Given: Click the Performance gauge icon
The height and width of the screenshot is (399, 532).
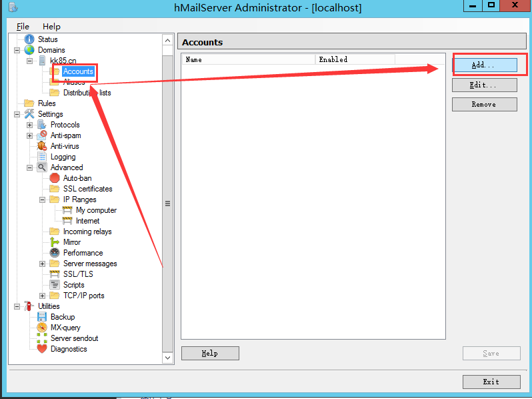Looking at the screenshot, I should tap(54, 253).
